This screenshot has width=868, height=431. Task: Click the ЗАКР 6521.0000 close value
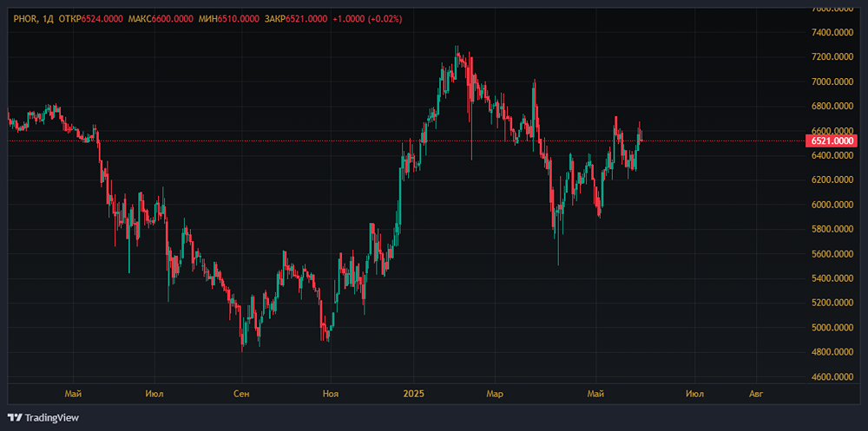click(295, 19)
